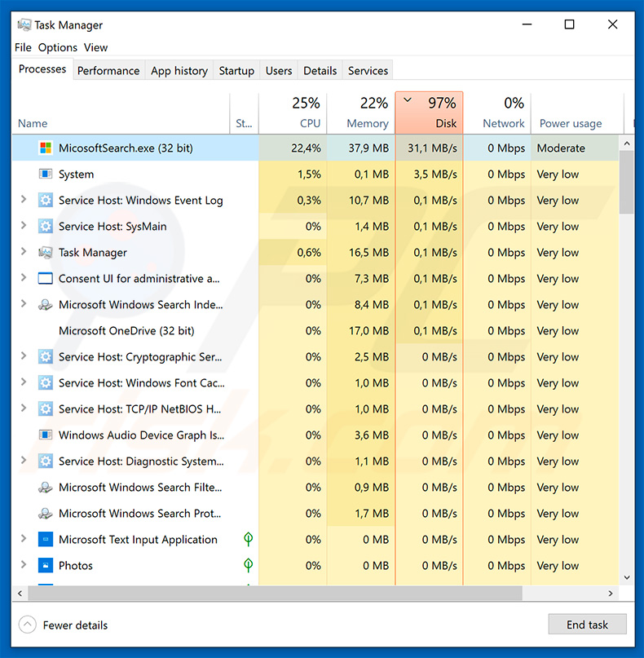Click the suspended leaf icon for Text Input
The height and width of the screenshot is (658, 644).
pyautogui.click(x=249, y=539)
